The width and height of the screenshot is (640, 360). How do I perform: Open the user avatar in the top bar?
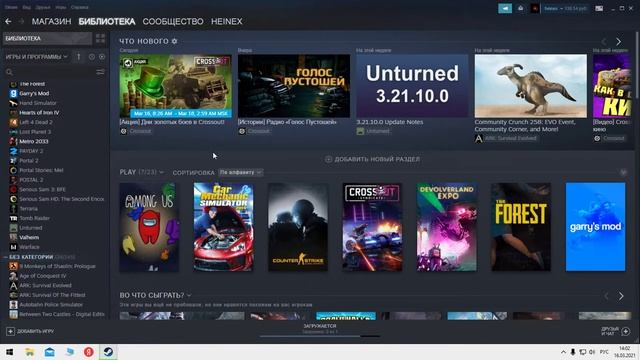(x=535, y=8)
